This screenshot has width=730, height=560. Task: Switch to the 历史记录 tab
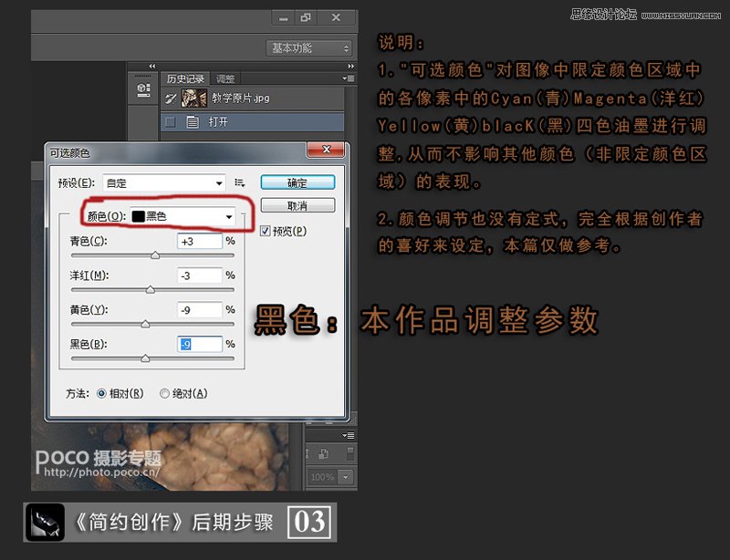pyautogui.click(x=185, y=78)
